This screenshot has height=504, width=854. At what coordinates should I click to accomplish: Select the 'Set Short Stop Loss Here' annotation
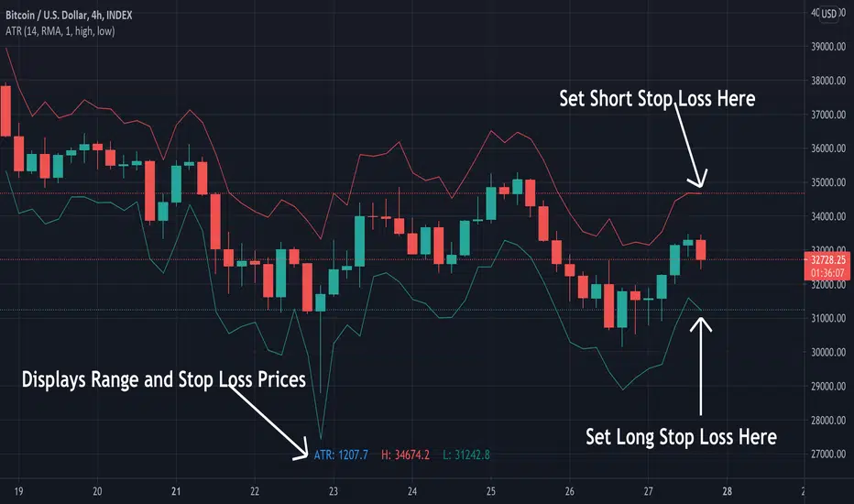(x=657, y=99)
